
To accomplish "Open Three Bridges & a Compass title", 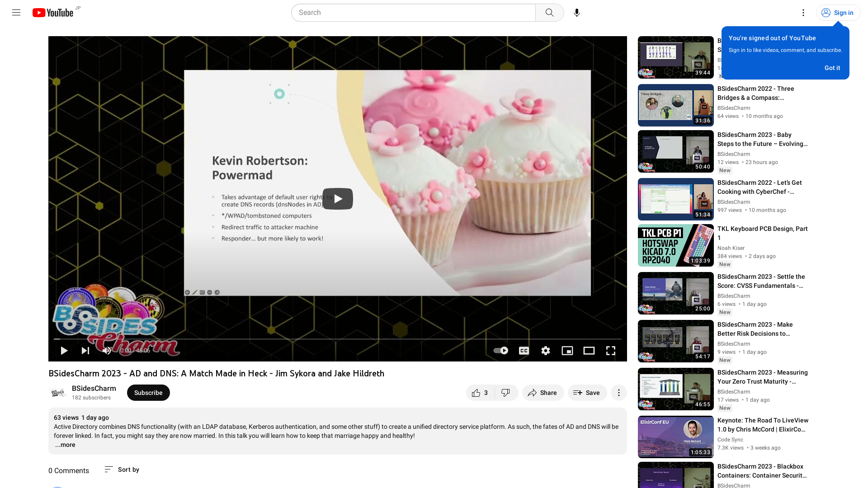I will point(755,93).
